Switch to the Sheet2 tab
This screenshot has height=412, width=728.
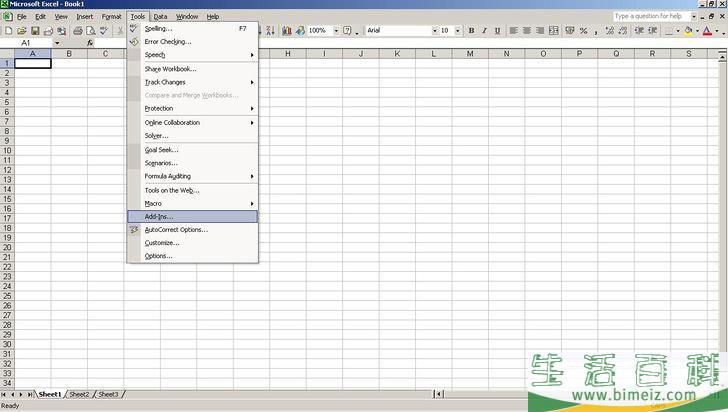(x=79, y=395)
